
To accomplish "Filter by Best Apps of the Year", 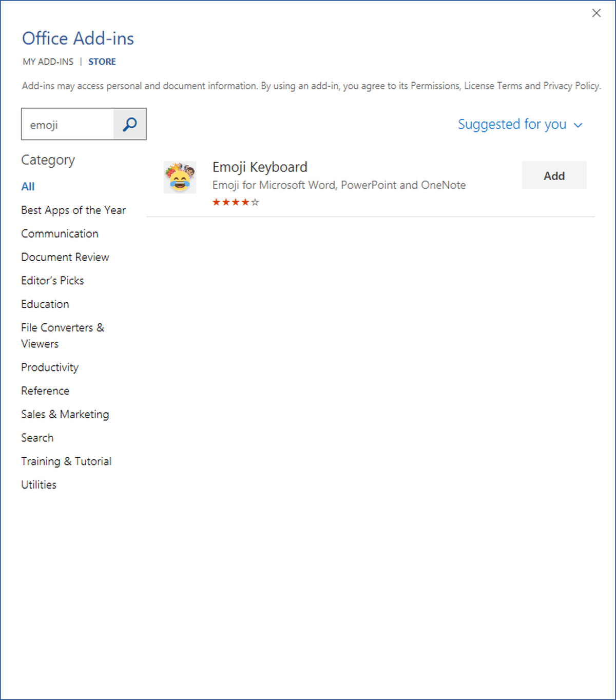I will 73,210.
